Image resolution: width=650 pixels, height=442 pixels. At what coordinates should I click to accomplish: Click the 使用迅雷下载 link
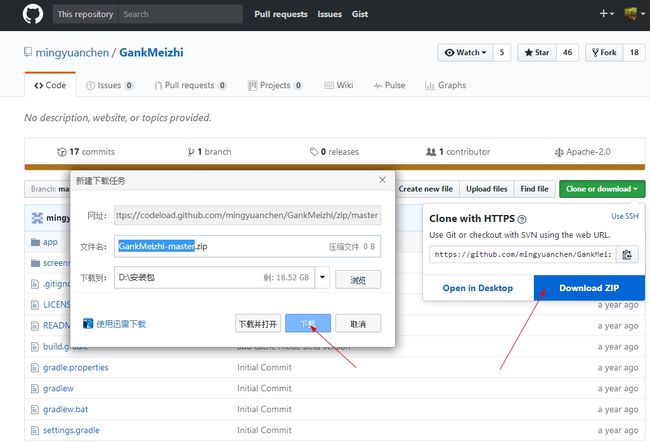point(121,324)
